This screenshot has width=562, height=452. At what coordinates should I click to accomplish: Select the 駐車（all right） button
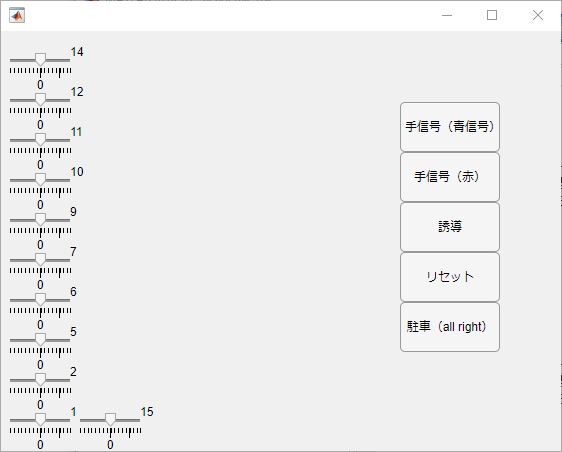(x=450, y=327)
